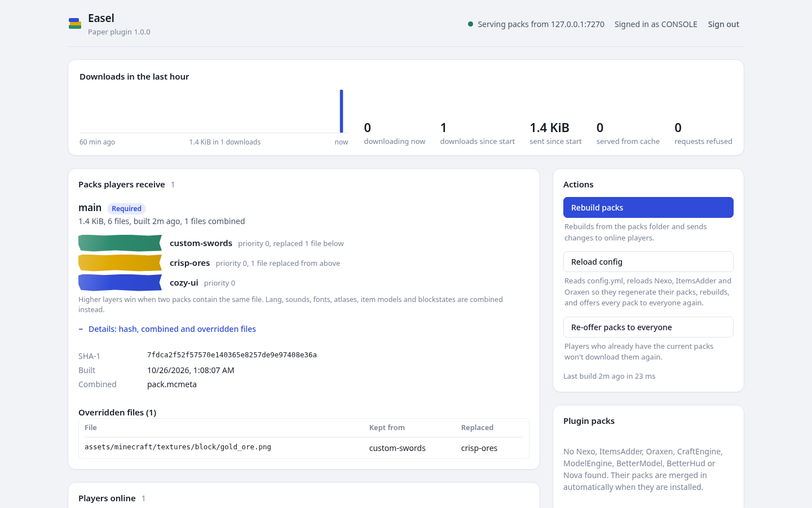
Task: Click the 'pack.mcmeta' Combined value
Action: [172, 384]
